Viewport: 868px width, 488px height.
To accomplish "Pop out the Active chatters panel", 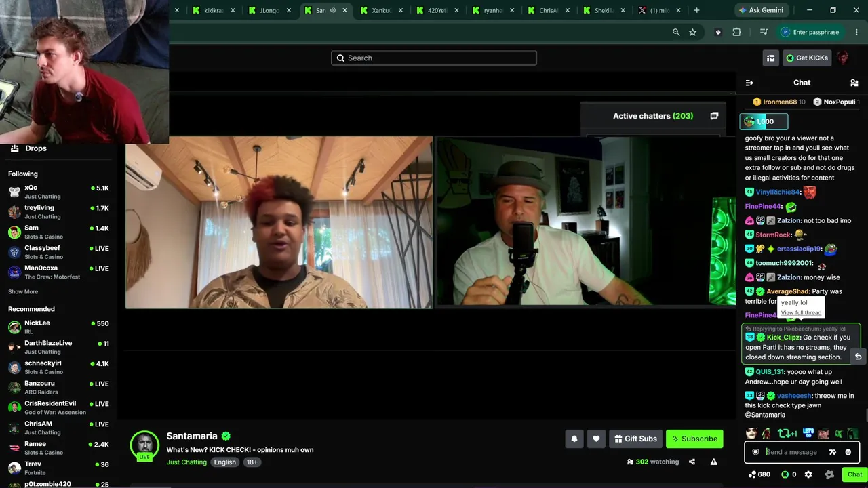I will pos(714,116).
